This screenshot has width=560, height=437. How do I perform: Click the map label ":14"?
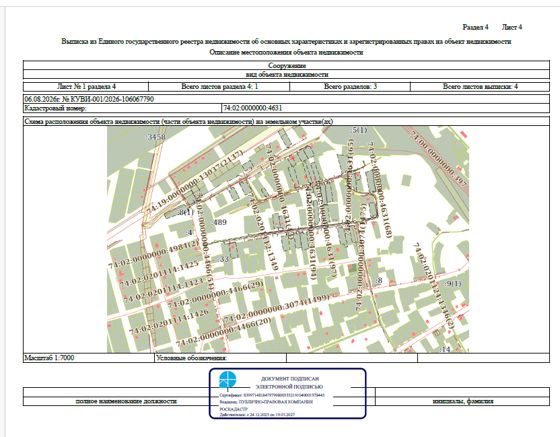[445, 349]
